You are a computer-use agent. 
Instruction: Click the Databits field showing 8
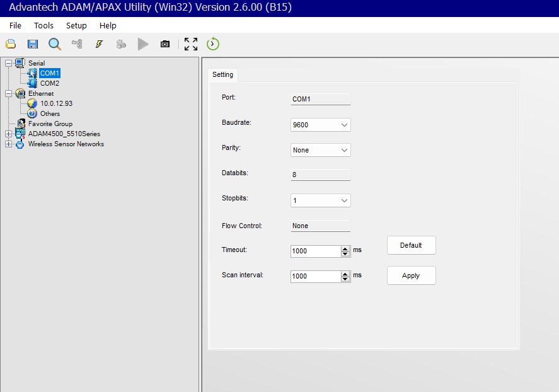tap(321, 175)
